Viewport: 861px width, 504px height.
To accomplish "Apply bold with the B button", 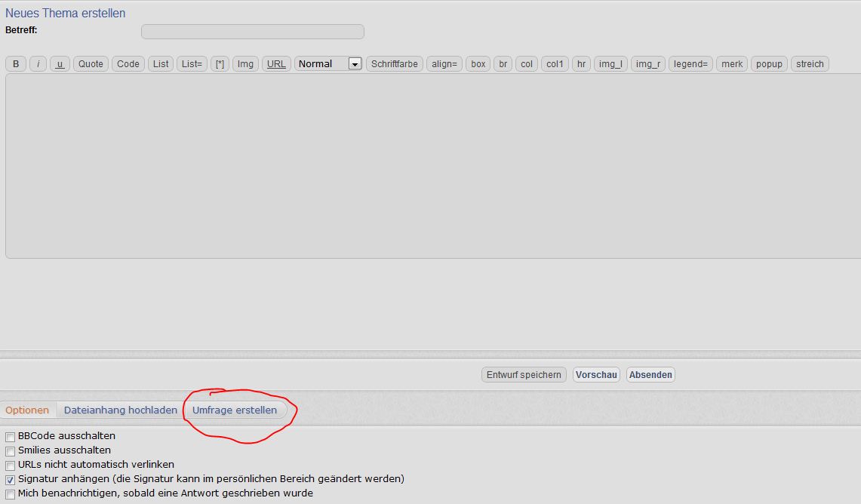I will tap(16, 63).
